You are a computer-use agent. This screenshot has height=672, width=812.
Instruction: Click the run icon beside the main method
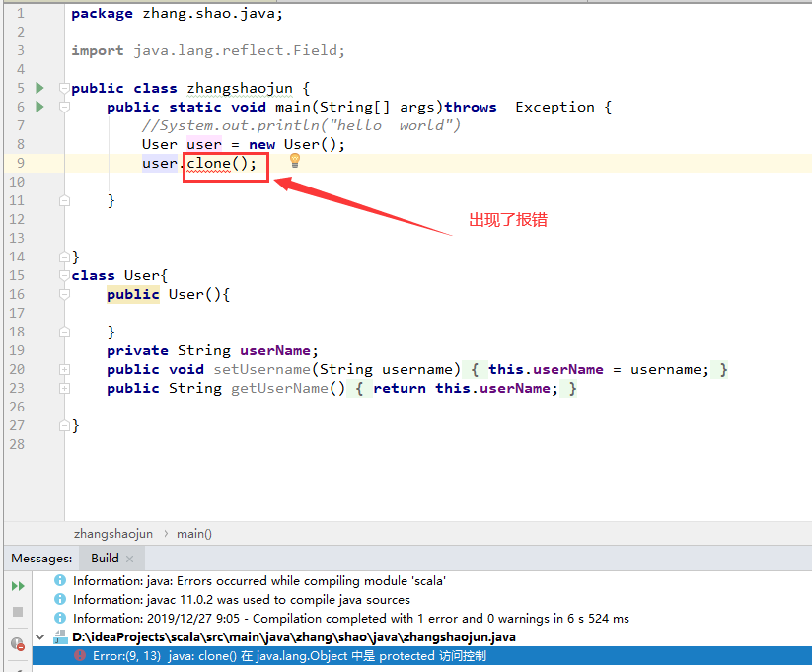coord(38,107)
